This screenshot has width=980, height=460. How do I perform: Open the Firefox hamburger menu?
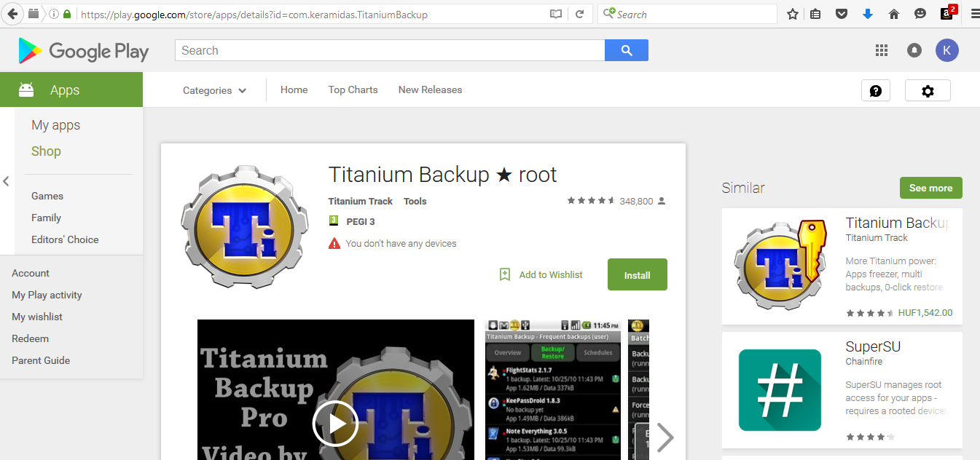pos(973,14)
